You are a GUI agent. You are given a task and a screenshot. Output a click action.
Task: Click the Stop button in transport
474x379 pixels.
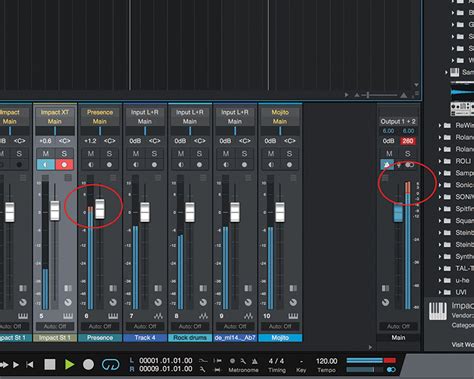click(50, 364)
